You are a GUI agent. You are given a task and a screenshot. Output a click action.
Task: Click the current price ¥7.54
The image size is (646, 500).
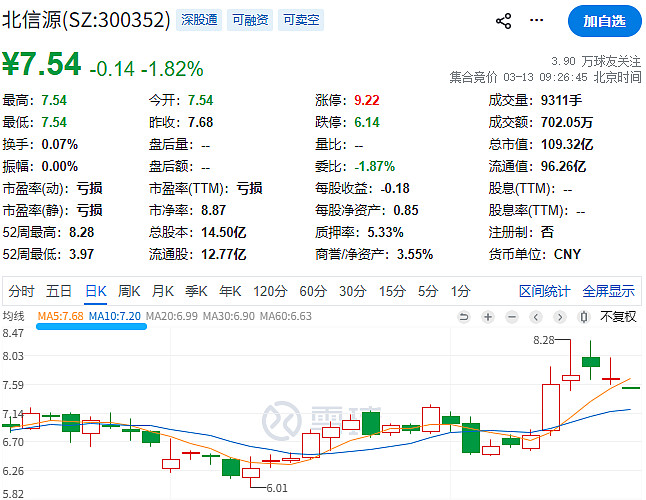41,64
